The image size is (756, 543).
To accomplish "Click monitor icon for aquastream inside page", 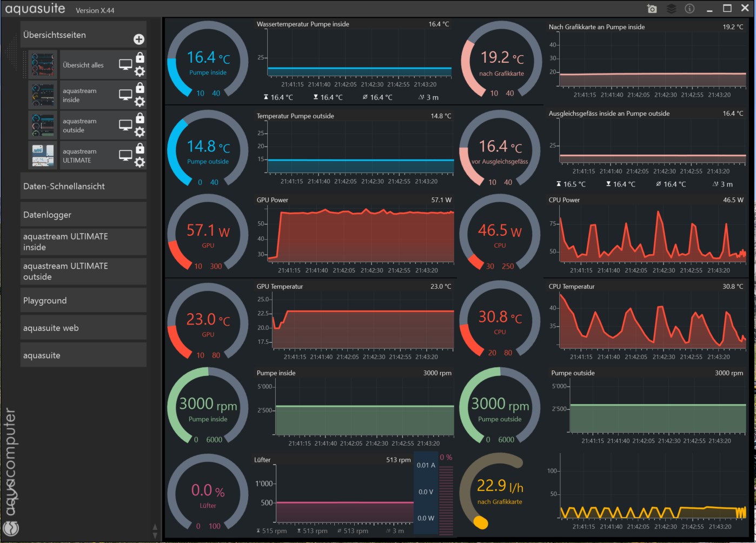I will click(x=125, y=95).
